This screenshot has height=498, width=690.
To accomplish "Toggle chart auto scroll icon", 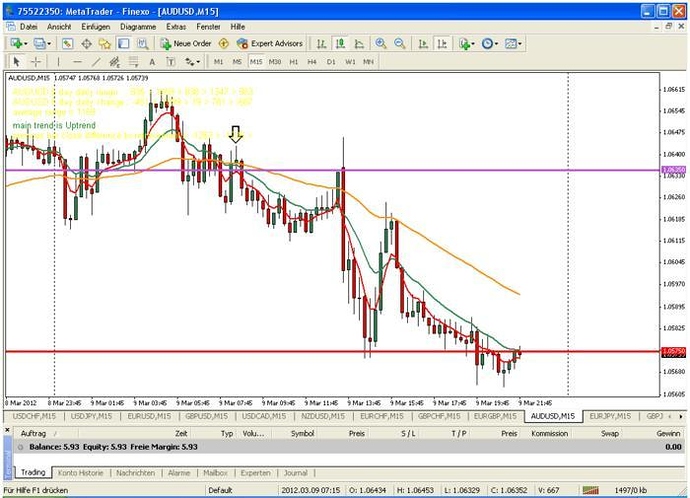I will 423,44.
